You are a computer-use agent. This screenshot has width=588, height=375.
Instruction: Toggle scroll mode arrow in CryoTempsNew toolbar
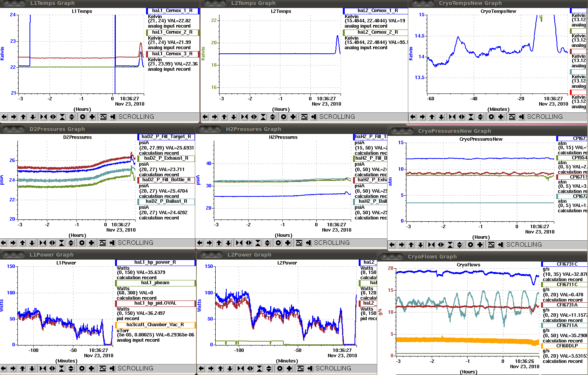click(x=521, y=117)
